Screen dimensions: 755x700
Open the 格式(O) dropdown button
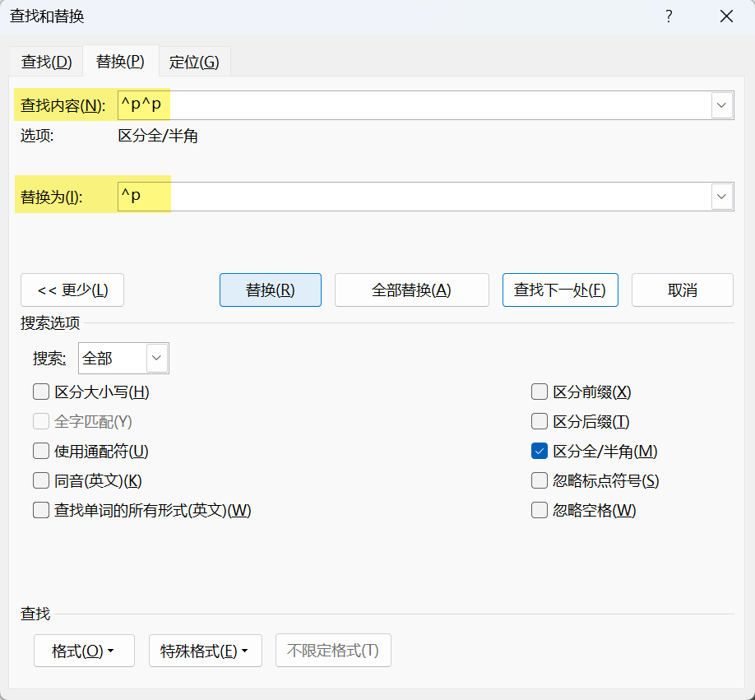pyautogui.click(x=84, y=651)
